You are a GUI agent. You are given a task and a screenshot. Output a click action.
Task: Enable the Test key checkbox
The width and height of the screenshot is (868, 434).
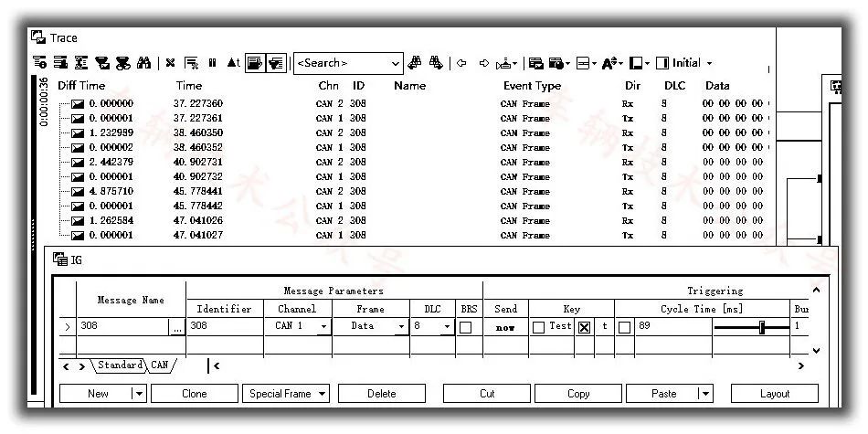pyautogui.click(x=538, y=327)
